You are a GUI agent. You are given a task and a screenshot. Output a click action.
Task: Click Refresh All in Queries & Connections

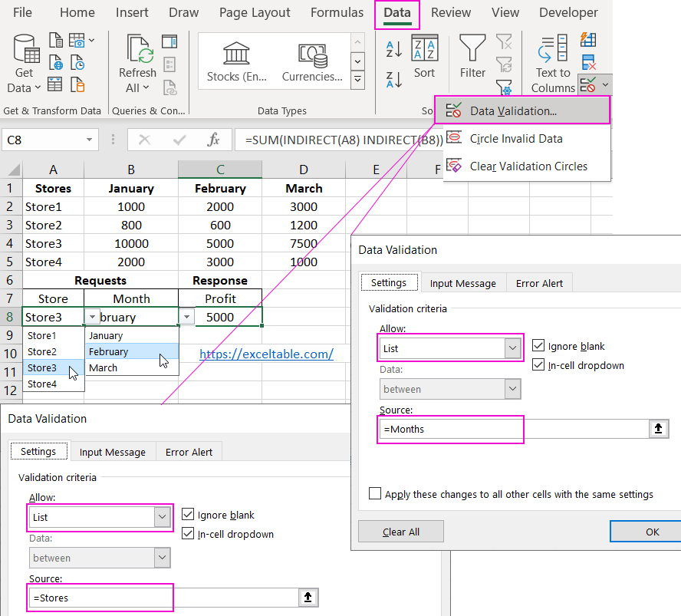click(x=137, y=61)
